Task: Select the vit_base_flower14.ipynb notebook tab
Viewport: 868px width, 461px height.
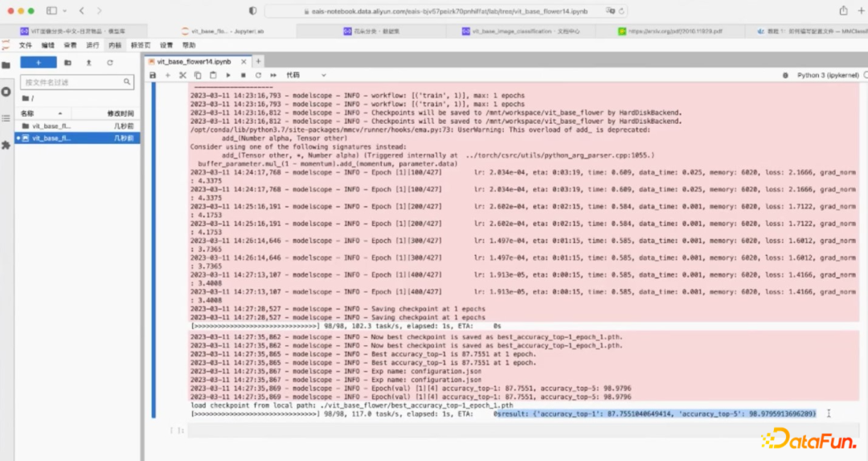Action: coord(193,61)
